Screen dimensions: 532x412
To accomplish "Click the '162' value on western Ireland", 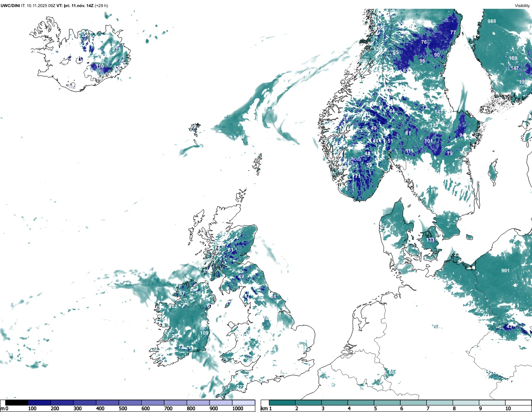I will [173, 306].
